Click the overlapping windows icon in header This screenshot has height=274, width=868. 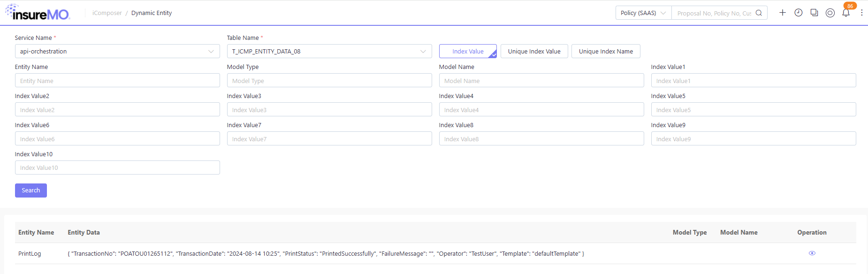[815, 13]
